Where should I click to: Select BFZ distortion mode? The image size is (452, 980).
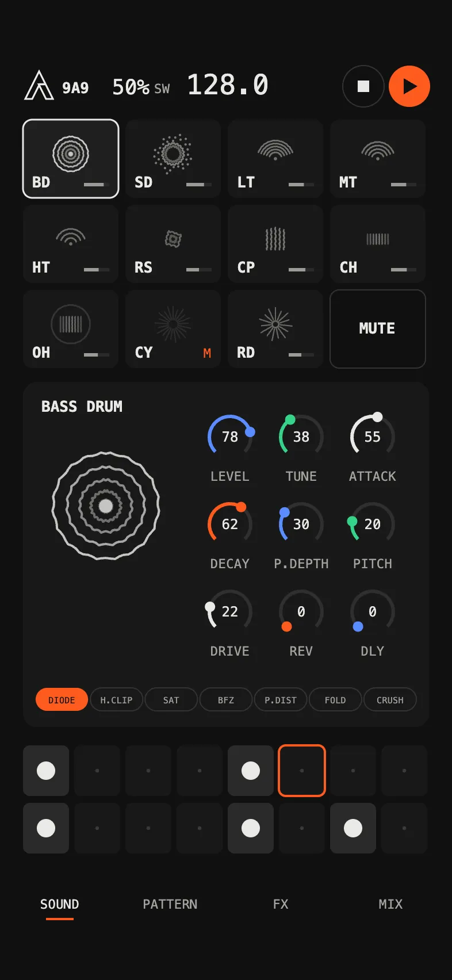(226, 700)
